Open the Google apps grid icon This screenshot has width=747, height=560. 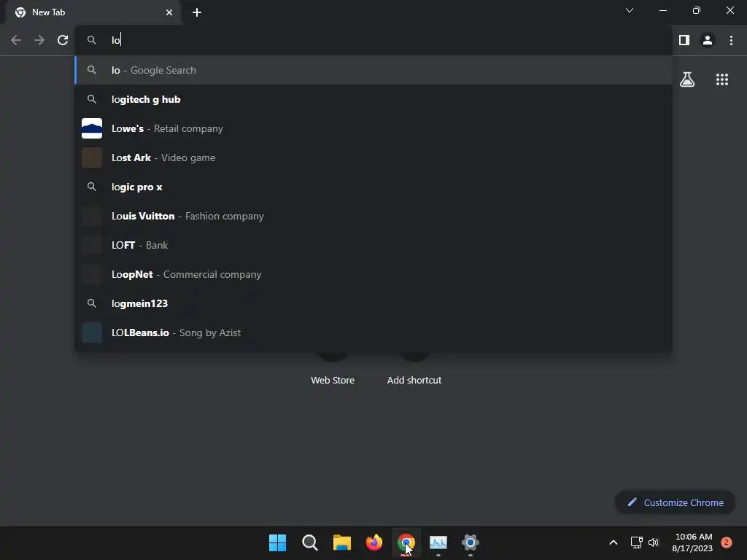point(722,79)
